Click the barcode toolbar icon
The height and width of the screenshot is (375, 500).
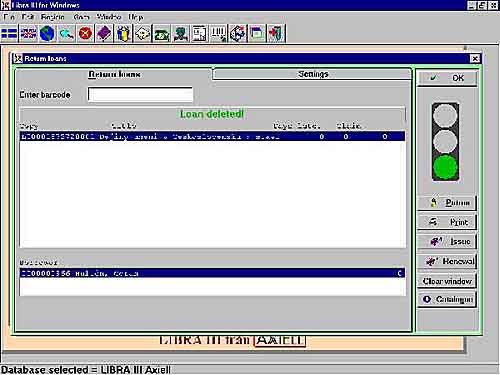pyautogui.click(x=218, y=34)
